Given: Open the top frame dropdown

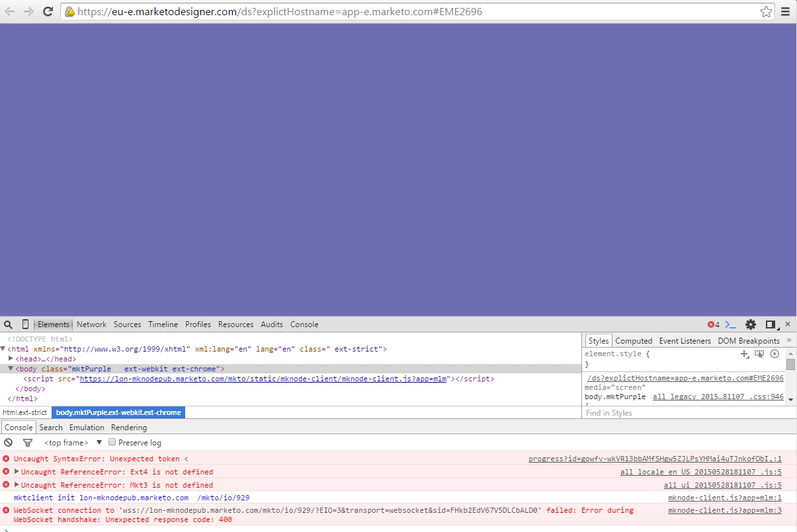Looking at the screenshot, I should click(x=73, y=443).
